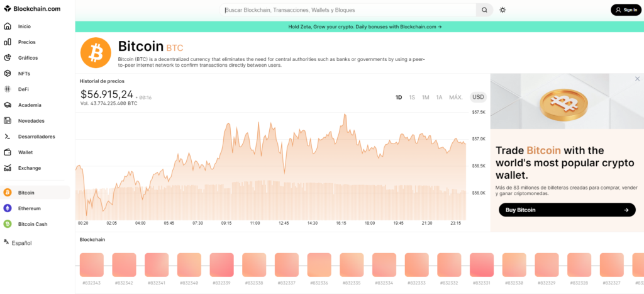Select Bitcoin orange coin icon in sidebar
644x294 pixels.
(x=8, y=193)
